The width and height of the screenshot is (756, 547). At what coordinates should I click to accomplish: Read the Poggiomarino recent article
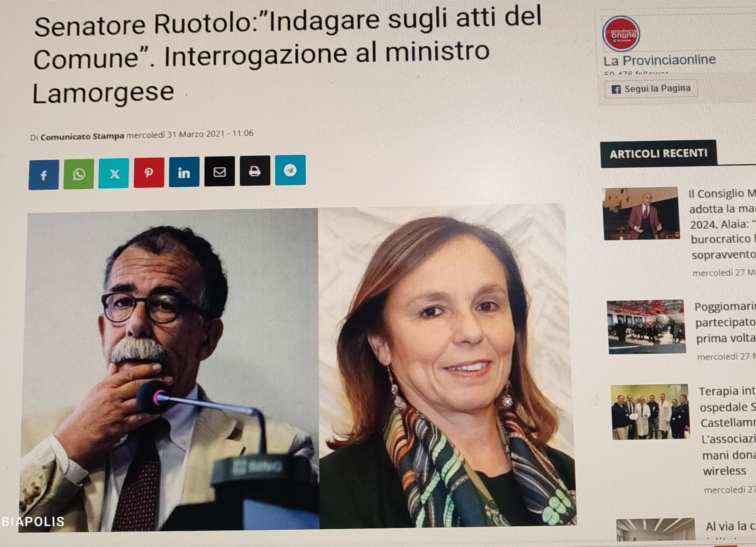(x=725, y=322)
